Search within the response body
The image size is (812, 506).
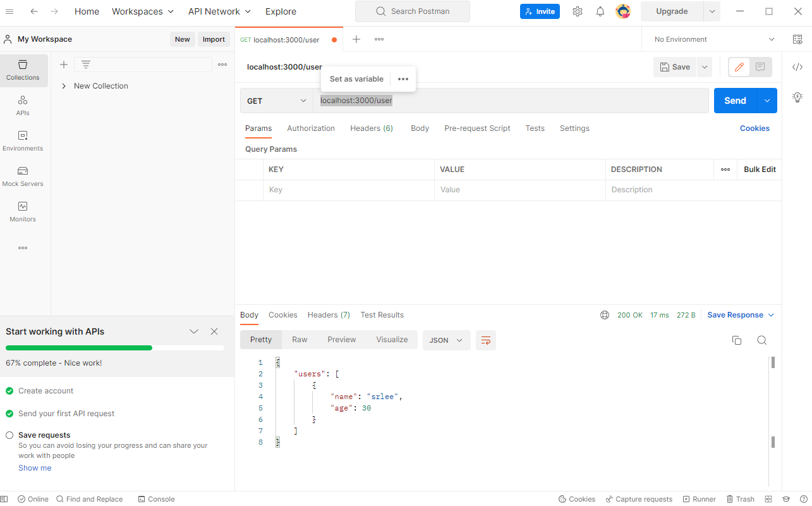762,340
